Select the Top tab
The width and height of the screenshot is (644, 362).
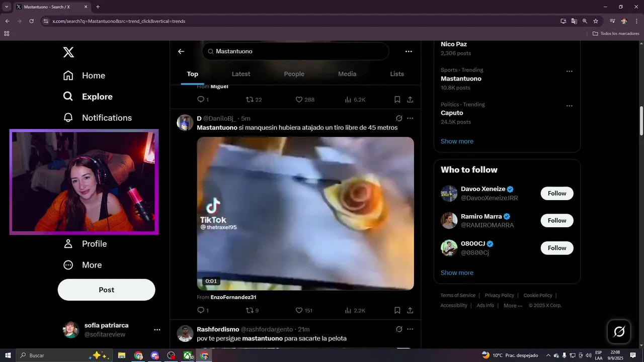click(x=193, y=74)
